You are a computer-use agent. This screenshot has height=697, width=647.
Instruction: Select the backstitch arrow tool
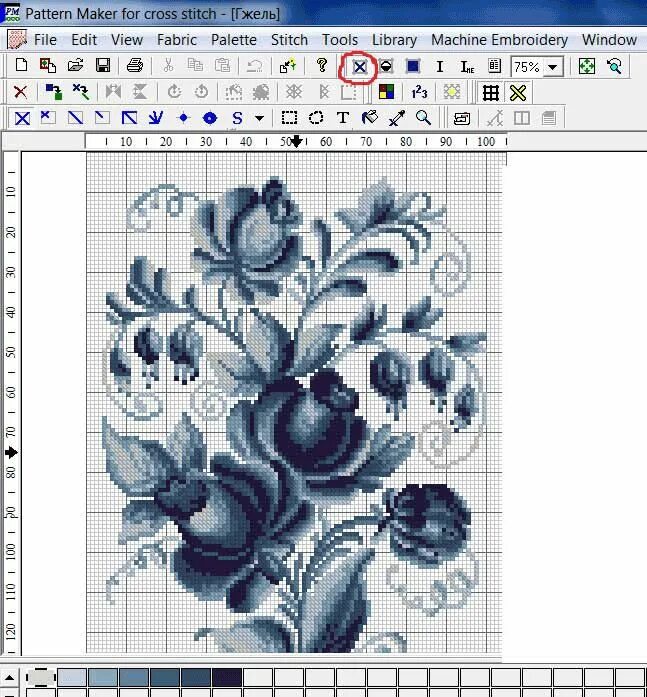click(x=155, y=118)
